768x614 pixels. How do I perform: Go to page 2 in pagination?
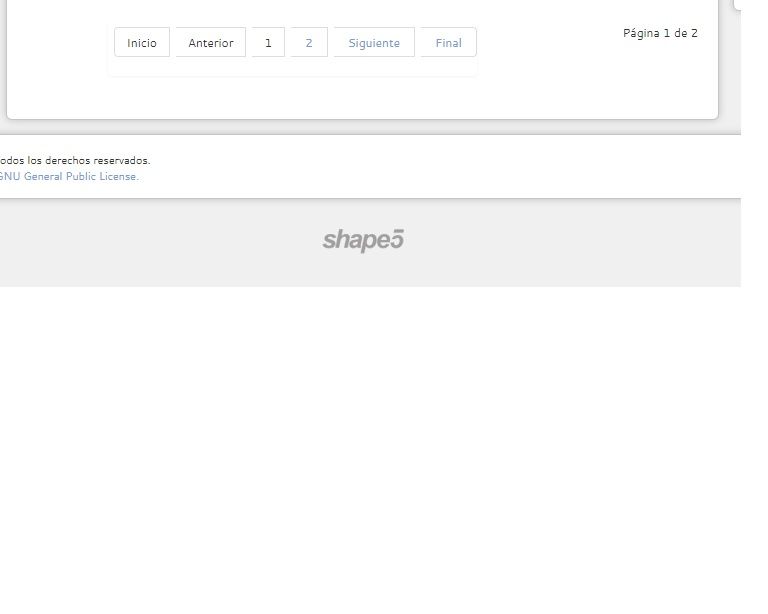309,43
